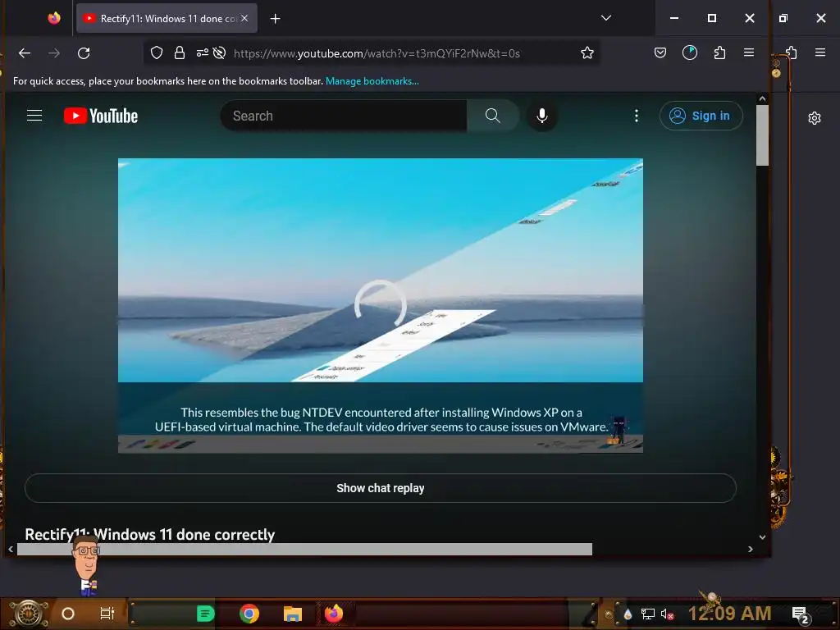Click the extensions icon in background window

[x=792, y=52]
